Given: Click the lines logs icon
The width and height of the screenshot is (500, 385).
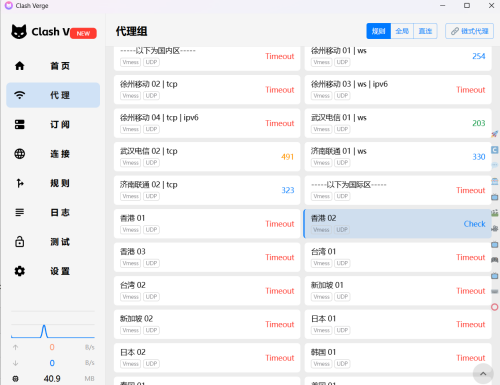Looking at the screenshot, I should tap(20, 212).
